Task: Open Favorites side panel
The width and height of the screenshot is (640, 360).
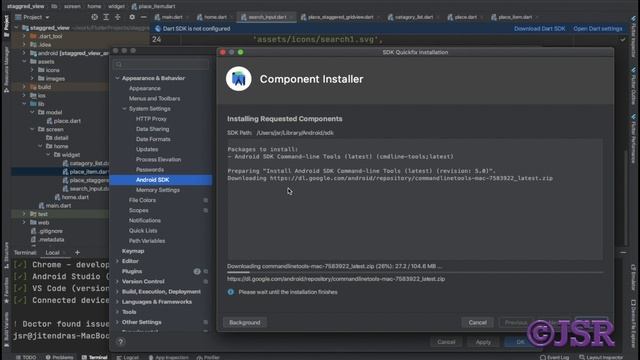Action: coord(6,290)
